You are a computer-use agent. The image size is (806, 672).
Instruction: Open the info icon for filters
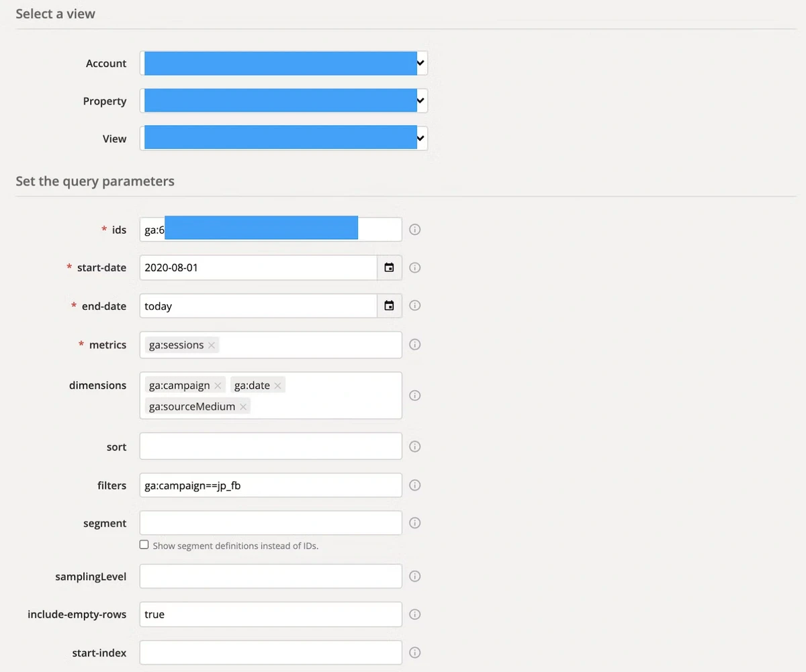[x=414, y=485]
